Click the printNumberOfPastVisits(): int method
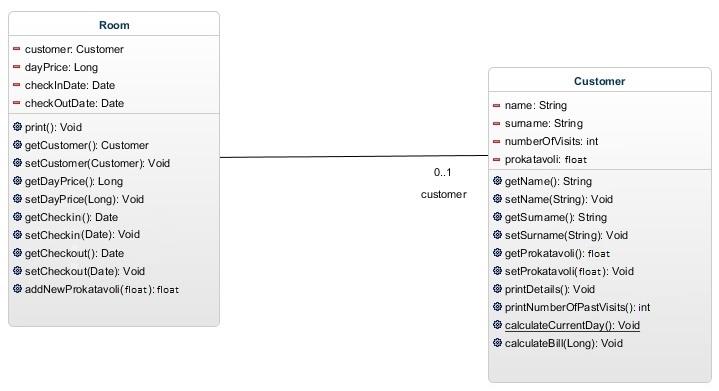Viewport: 719px width, 391px height. tap(577, 307)
